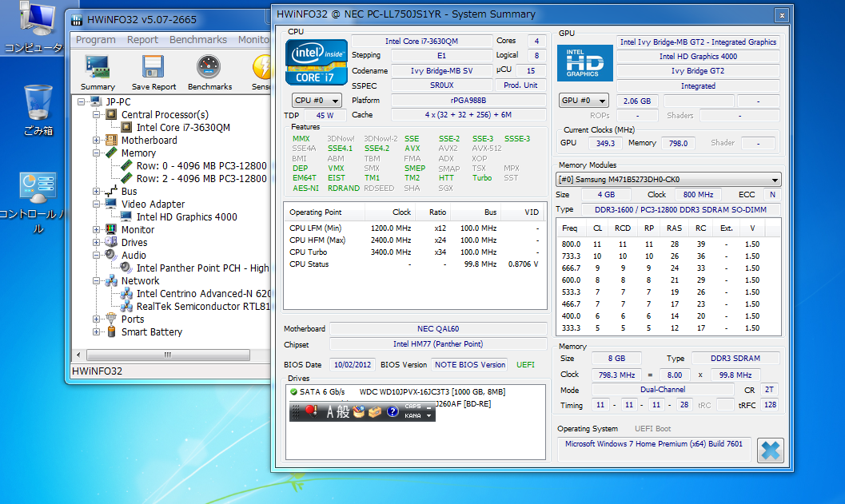Click the Windows 7 Home Premium OS field
Viewport: 845px width, 504px height.
pyautogui.click(x=654, y=449)
